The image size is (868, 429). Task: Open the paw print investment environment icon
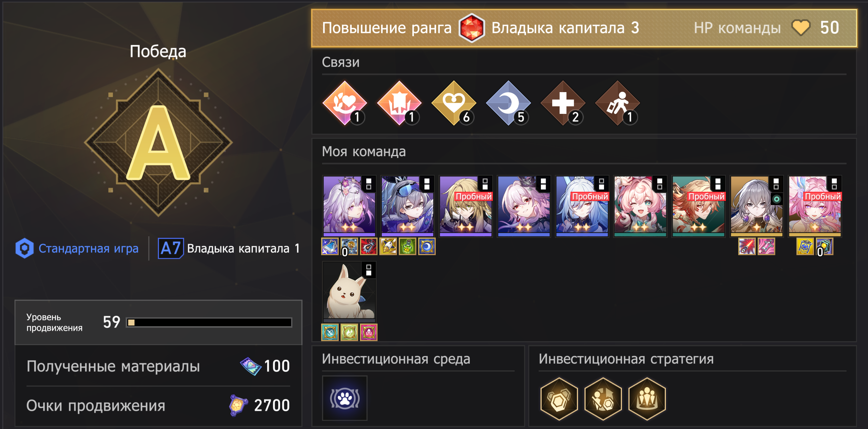pyautogui.click(x=345, y=398)
